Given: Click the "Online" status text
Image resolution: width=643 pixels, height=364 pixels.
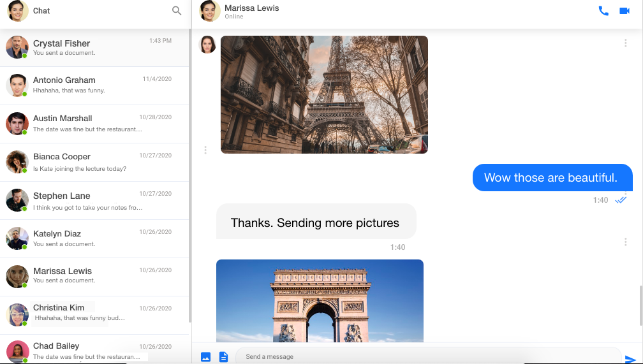Looking at the screenshot, I should click(233, 17).
